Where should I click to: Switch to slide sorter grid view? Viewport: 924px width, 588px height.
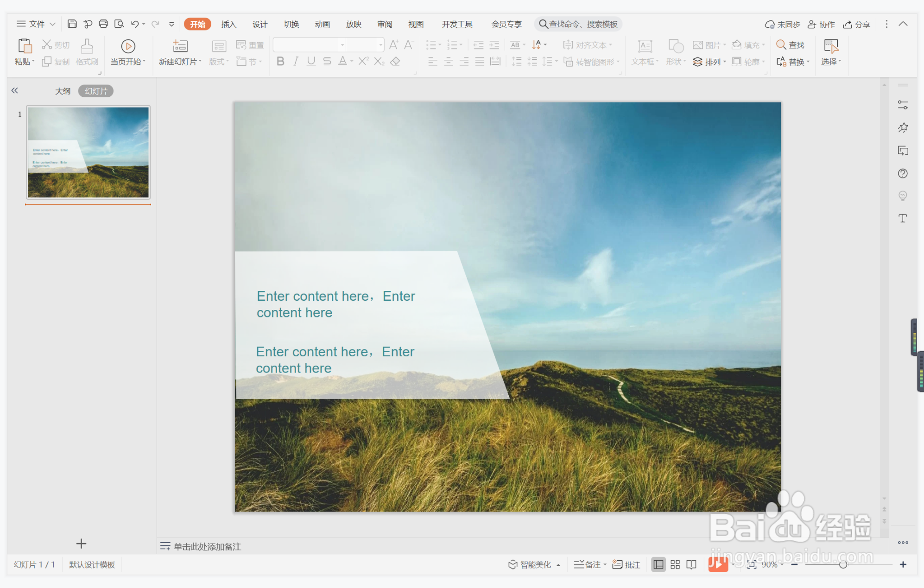pyautogui.click(x=675, y=564)
